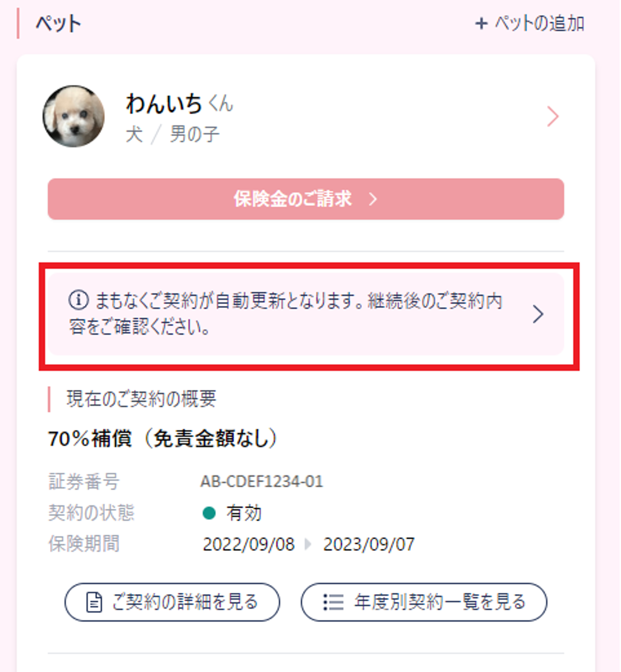Click the green 有効 status dot
The height and width of the screenshot is (672, 621).
pyautogui.click(x=209, y=513)
